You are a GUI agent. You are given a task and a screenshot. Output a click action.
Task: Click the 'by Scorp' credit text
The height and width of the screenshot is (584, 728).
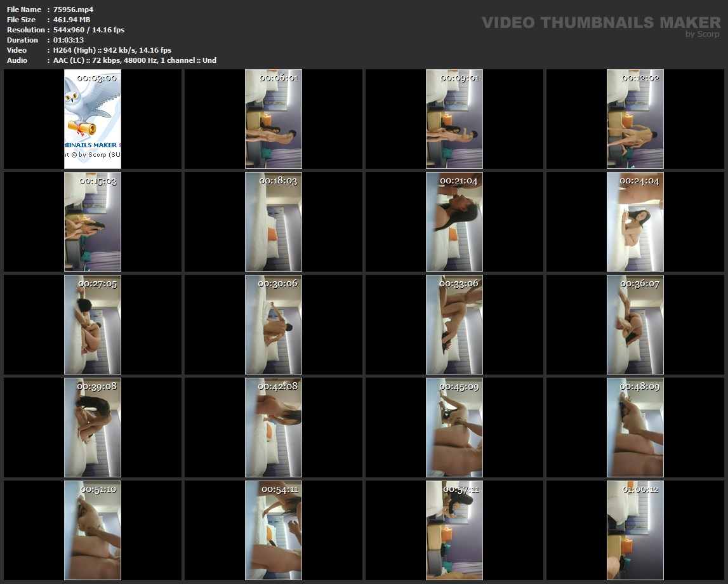702,34
